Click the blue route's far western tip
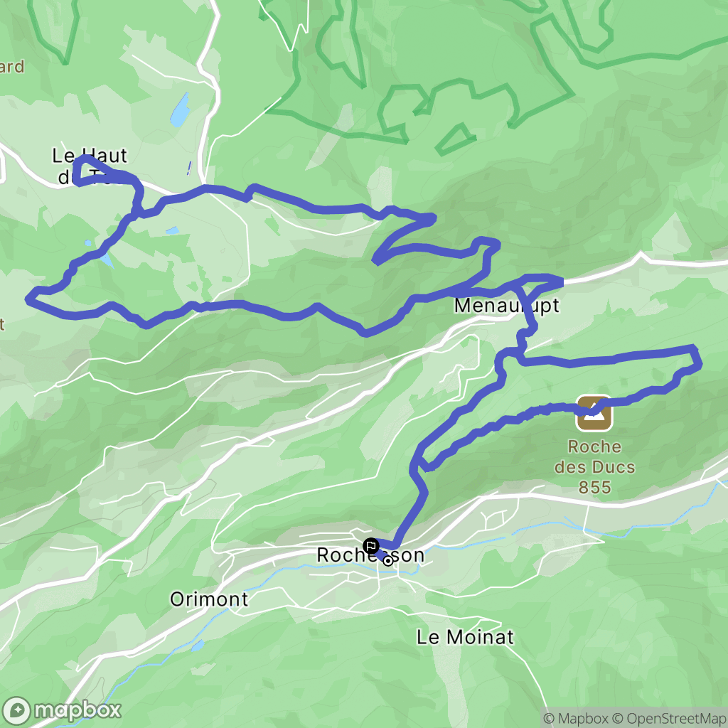 [29, 299]
